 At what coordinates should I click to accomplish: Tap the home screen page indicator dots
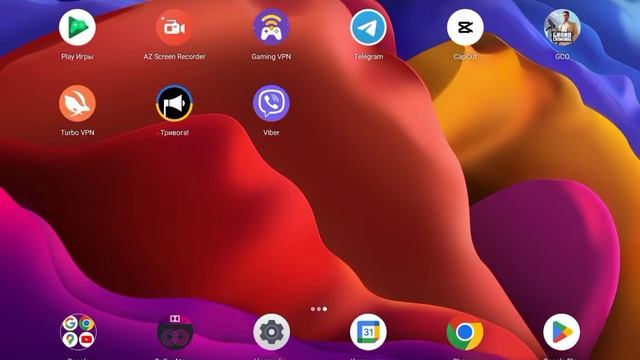(x=319, y=309)
